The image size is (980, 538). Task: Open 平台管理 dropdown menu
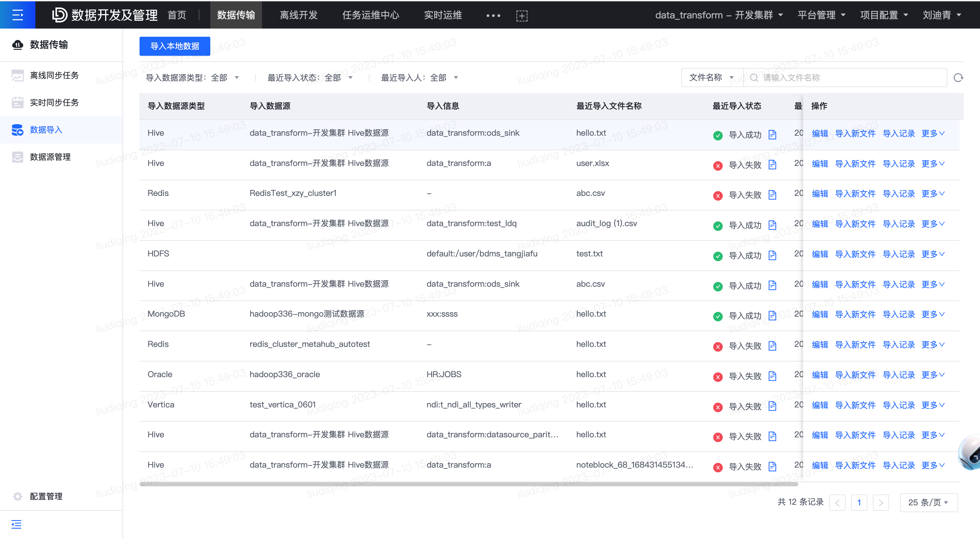coord(821,15)
